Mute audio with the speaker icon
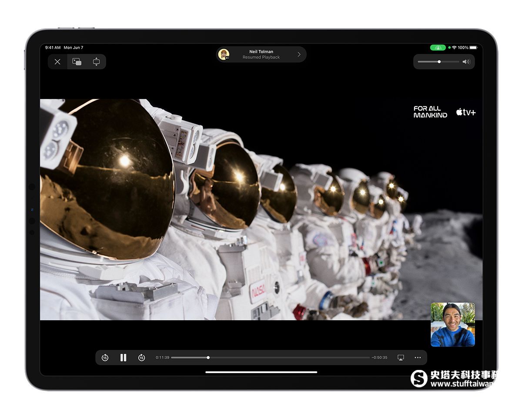 pyautogui.click(x=466, y=62)
